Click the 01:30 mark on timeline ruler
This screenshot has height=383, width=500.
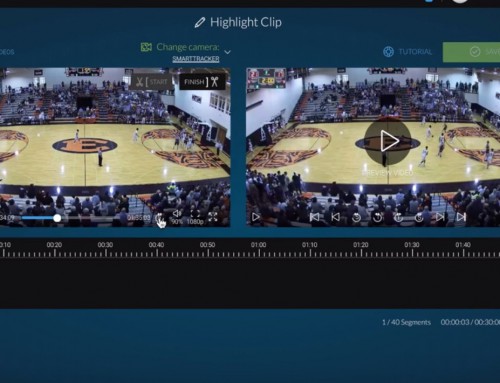pyautogui.click(x=412, y=245)
